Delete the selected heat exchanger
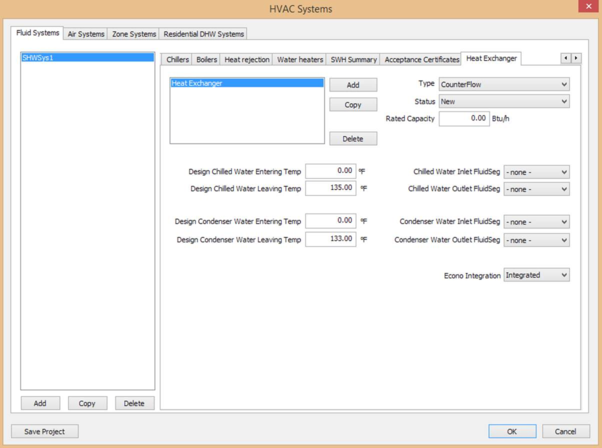The image size is (602, 448). point(353,139)
